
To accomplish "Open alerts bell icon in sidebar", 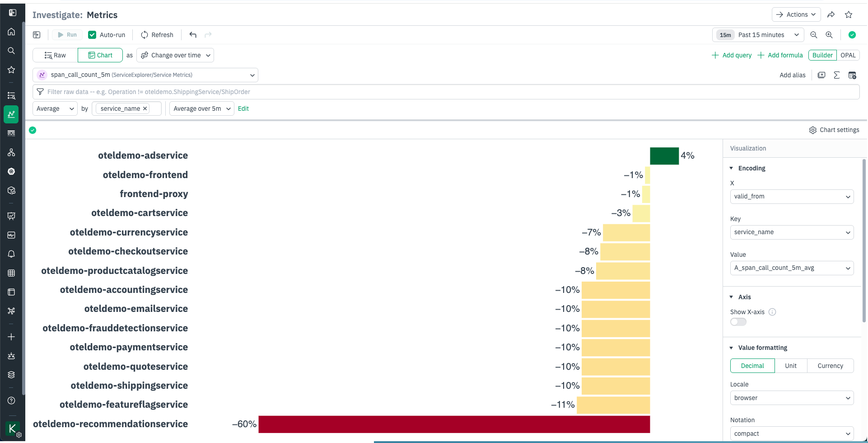I will (11, 254).
